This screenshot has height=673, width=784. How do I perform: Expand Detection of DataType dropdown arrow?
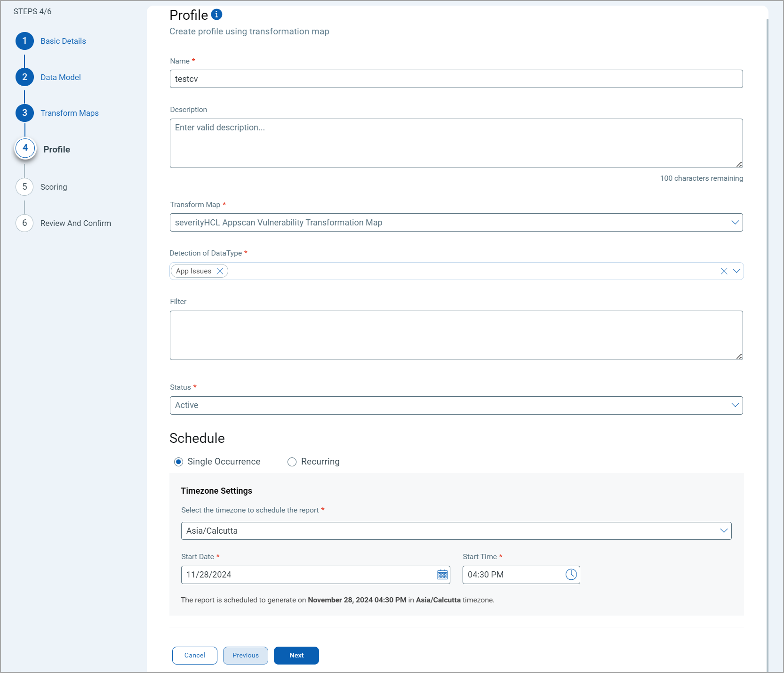click(736, 271)
